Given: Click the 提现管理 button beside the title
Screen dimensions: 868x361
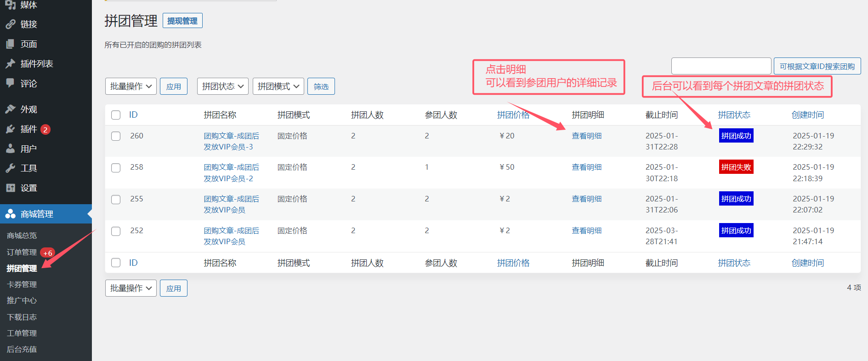Looking at the screenshot, I should tap(182, 21).
